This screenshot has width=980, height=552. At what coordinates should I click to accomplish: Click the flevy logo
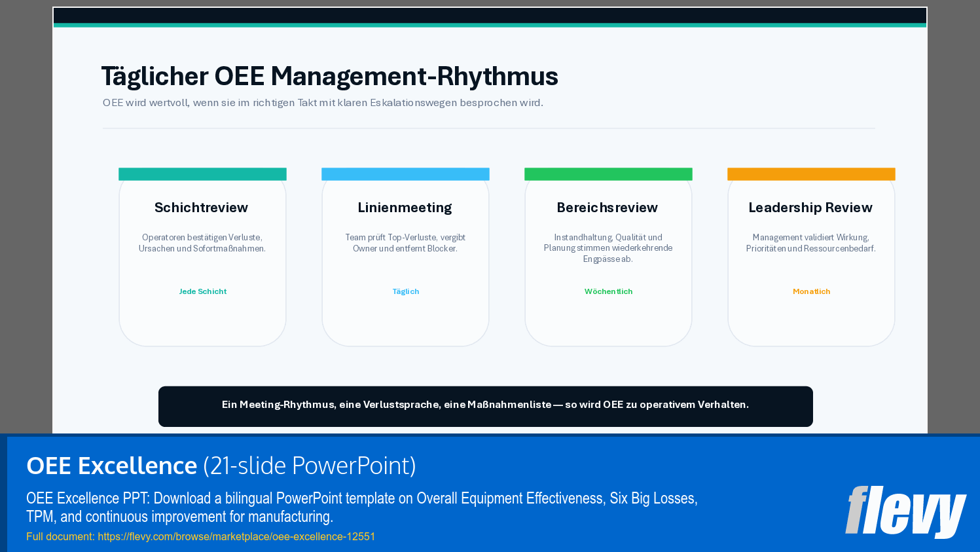tap(905, 511)
